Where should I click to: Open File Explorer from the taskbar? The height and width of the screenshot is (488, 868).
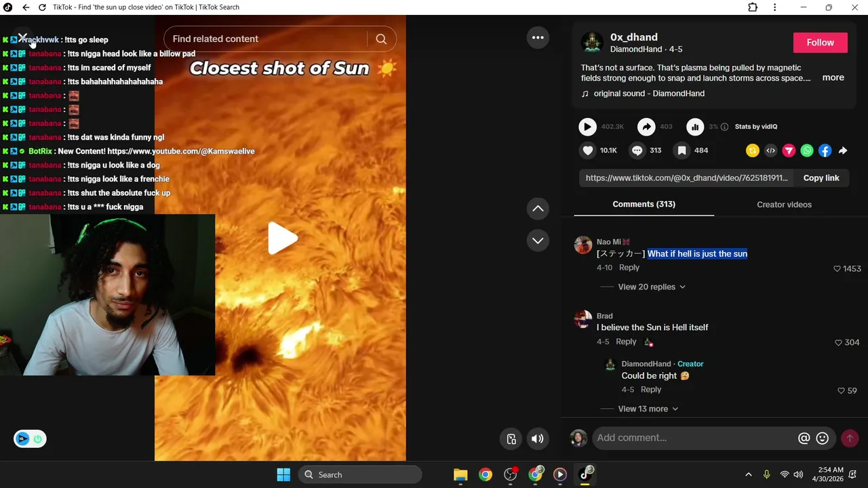point(460,475)
